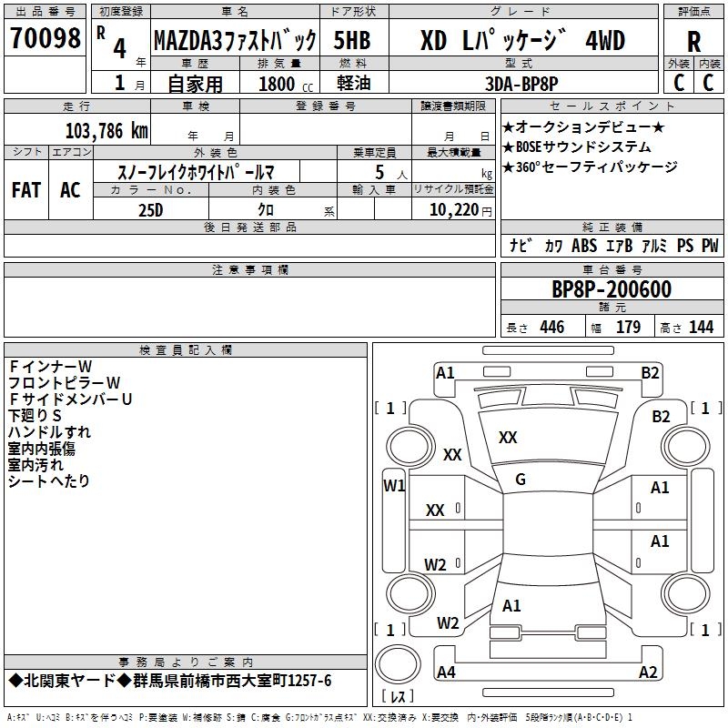Select the MAZDA3 ファストバック model name
Screen dimensions: 728x728
pyautogui.click(x=235, y=41)
